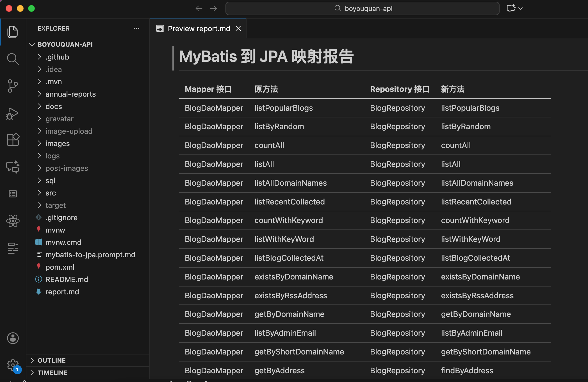Open the Chat sidebar icon
This screenshot has height=382, width=588.
[13, 167]
